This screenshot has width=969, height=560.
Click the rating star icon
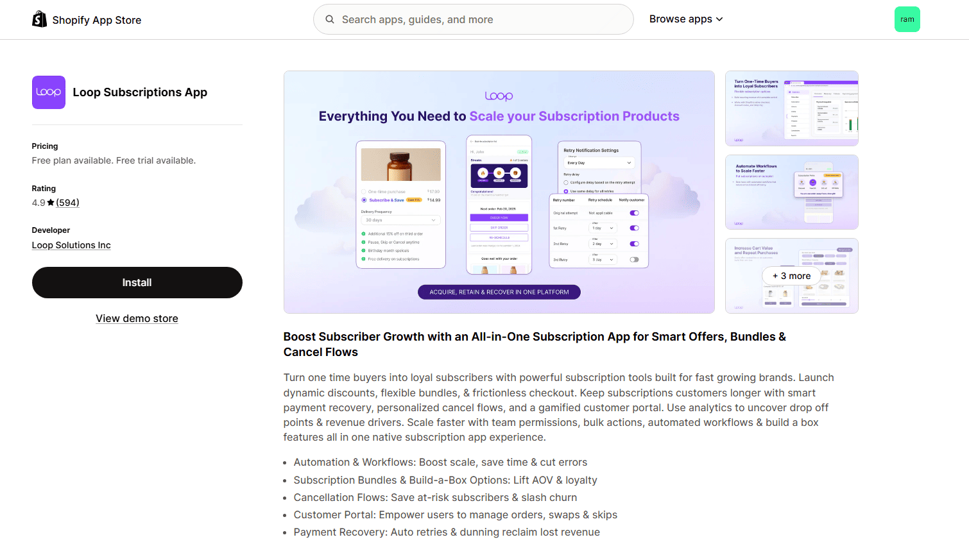click(51, 203)
